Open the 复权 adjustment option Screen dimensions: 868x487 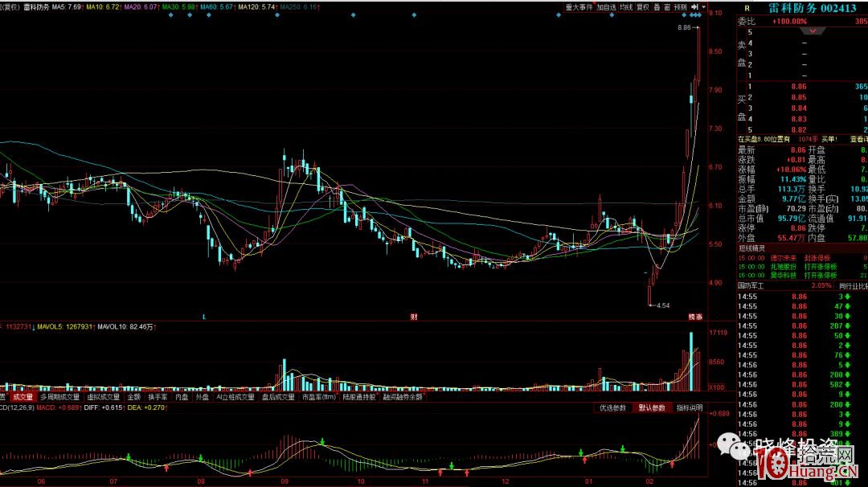click(x=642, y=7)
